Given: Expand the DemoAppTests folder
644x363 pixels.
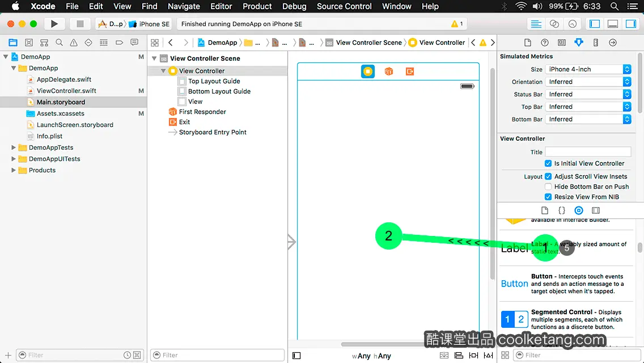Looking at the screenshot, I should coord(13,147).
